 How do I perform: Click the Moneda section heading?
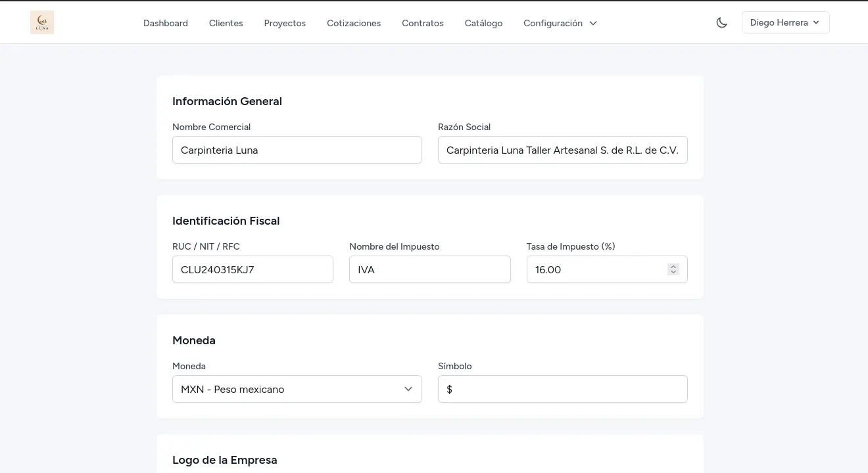coord(194,340)
